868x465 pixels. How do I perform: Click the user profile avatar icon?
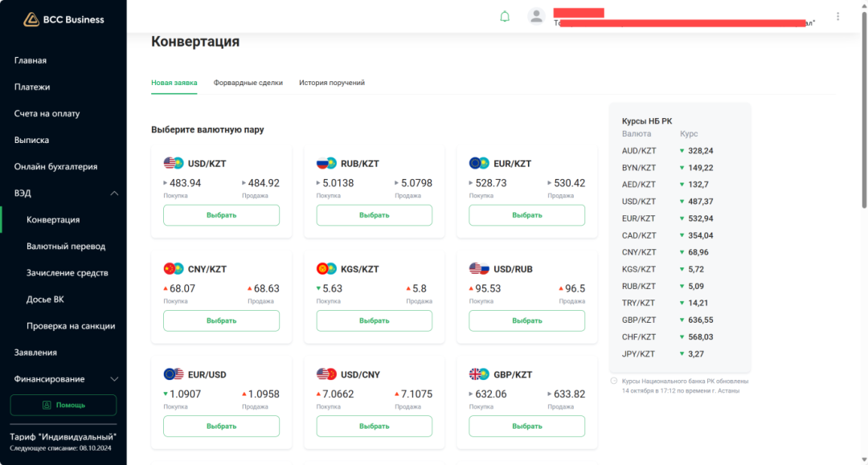pos(536,17)
